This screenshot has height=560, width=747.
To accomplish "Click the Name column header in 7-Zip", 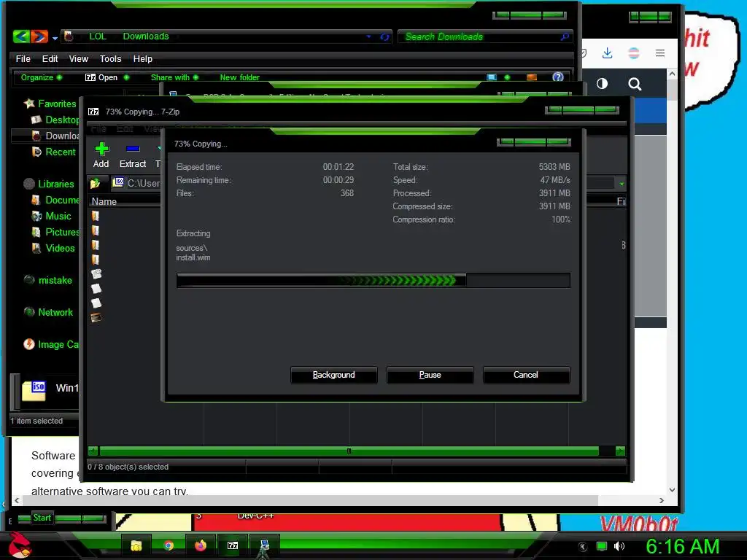I will [104, 201].
